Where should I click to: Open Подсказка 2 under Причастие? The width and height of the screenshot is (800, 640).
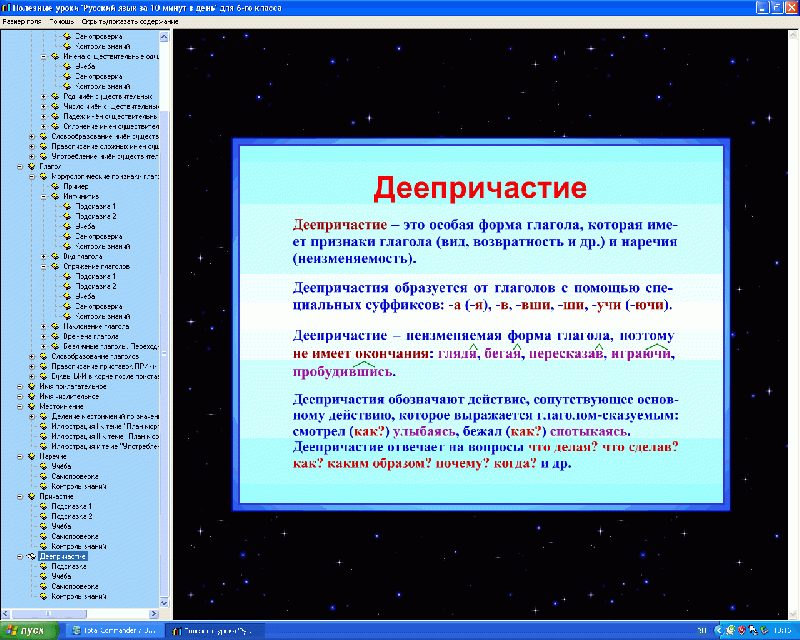point(71,516)
